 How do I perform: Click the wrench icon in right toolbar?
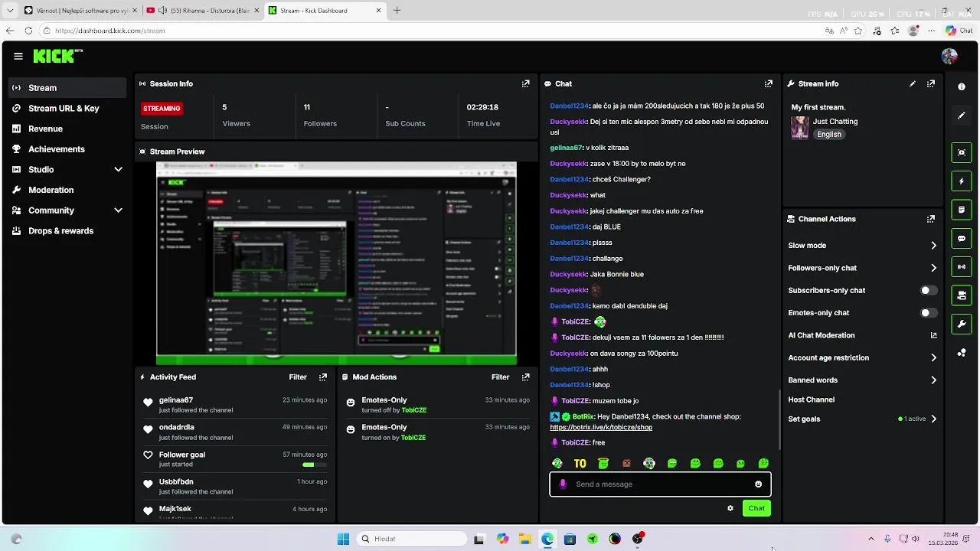(x=962, y=324)
